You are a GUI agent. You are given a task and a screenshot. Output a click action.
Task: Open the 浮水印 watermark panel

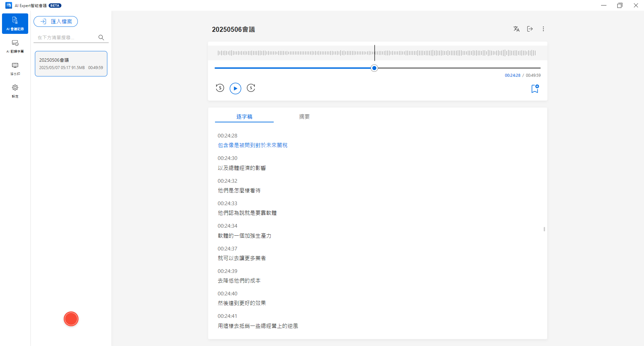coord(15,69)
